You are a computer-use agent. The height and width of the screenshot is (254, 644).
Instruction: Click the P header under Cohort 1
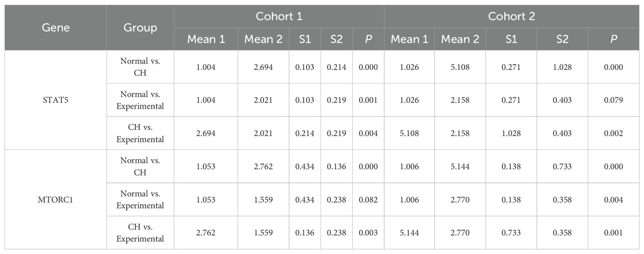point(368,39)
